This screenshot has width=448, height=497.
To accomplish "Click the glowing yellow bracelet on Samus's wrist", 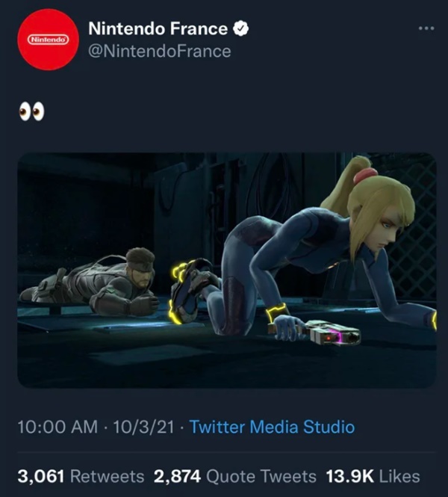I will click(277, 311).
